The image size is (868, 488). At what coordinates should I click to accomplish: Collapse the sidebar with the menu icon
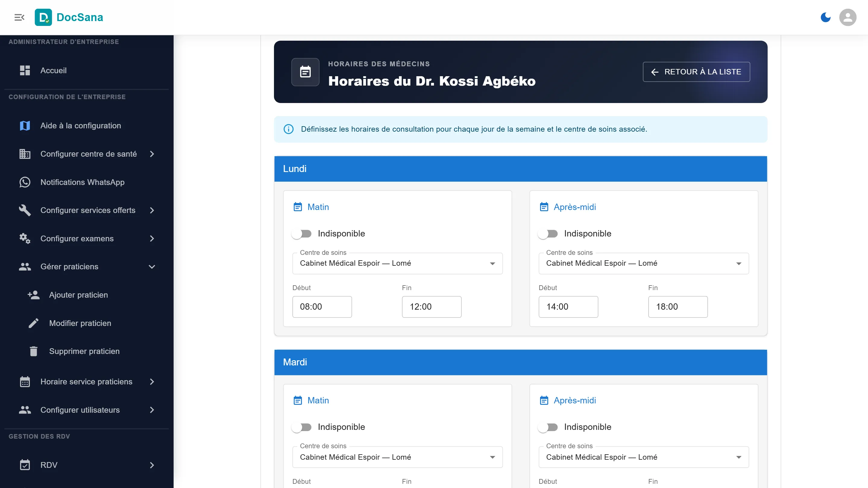click(20, 17)
